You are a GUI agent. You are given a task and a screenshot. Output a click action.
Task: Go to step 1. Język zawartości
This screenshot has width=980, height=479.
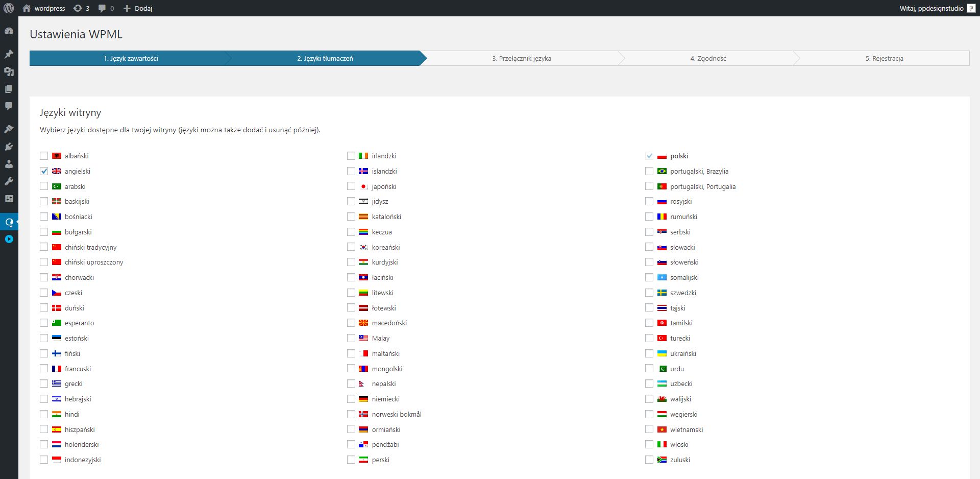[131, 58]
